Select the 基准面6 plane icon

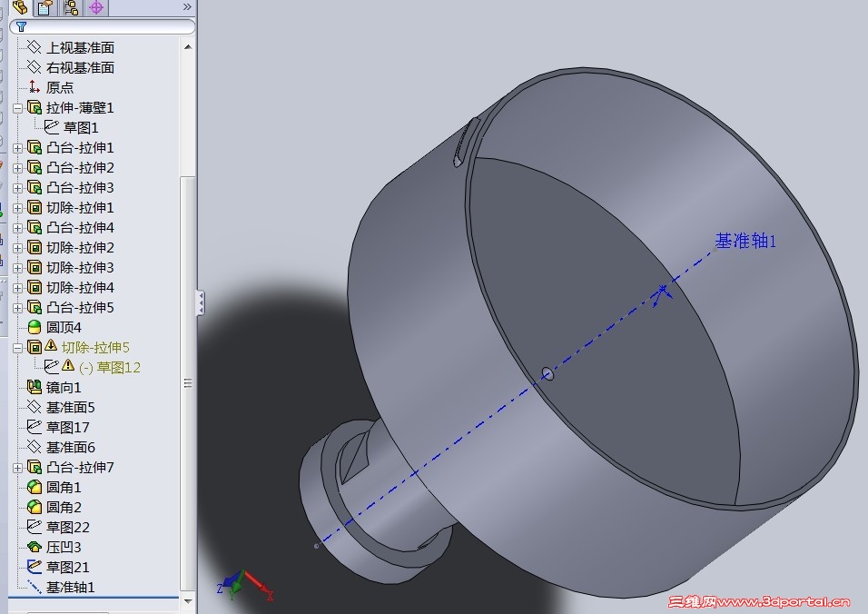pos(35,446)
